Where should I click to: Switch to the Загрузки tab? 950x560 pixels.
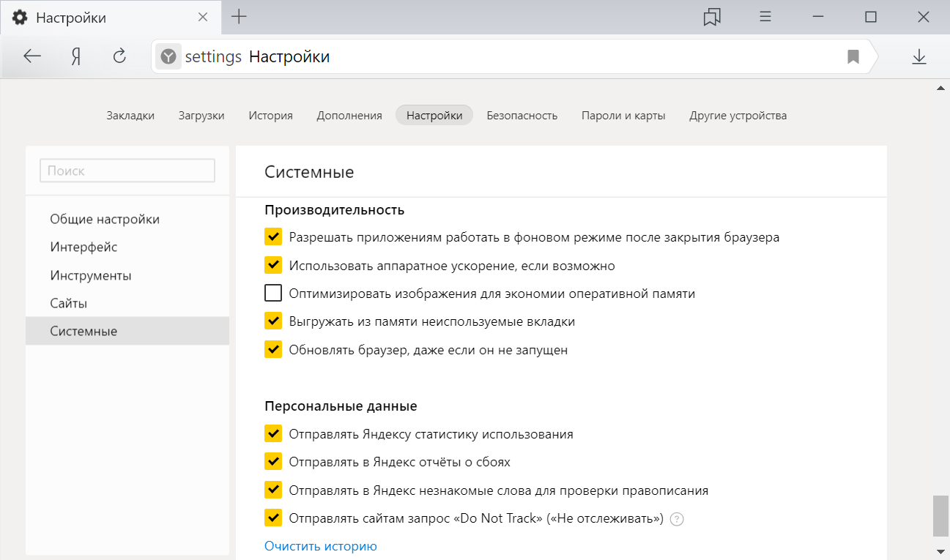coord(201,116)
